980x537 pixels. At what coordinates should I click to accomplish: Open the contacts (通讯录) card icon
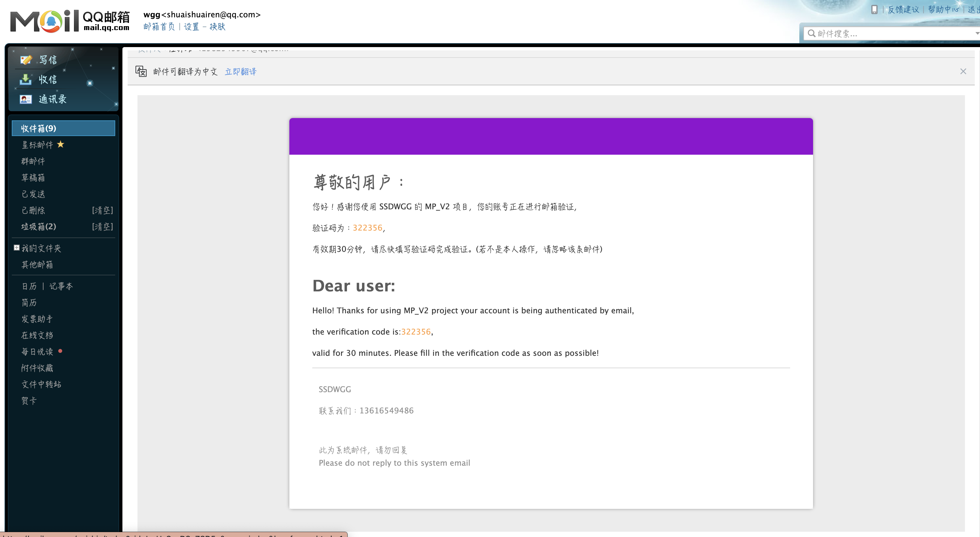click(26, 99)
